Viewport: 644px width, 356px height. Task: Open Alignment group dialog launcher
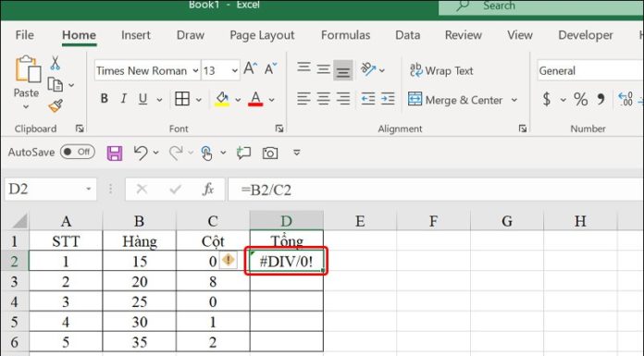point(523,129)
